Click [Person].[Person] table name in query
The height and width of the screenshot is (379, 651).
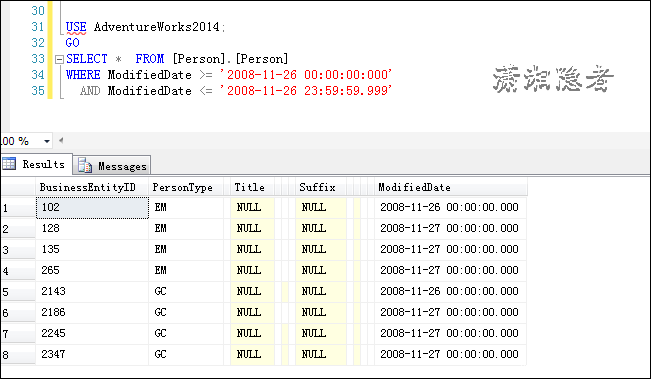click(x=230, y=59)
